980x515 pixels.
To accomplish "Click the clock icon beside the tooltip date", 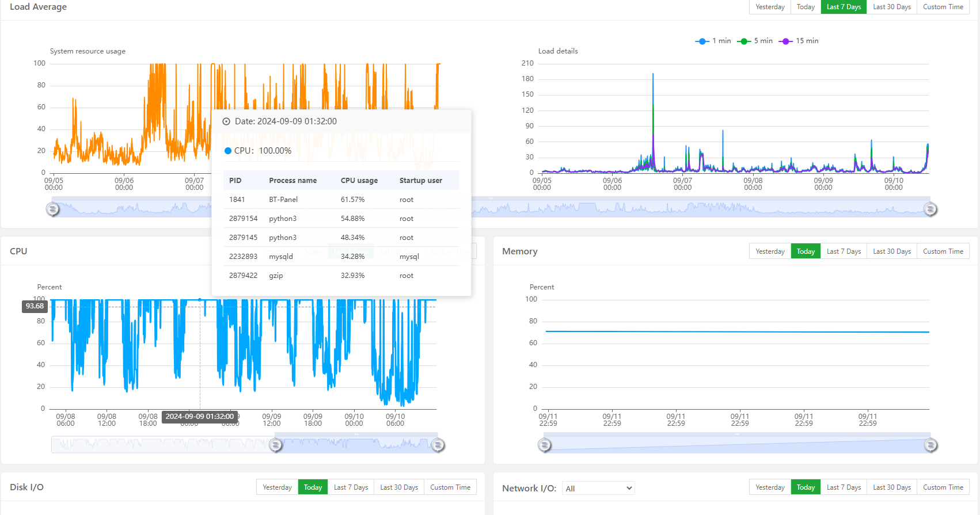I will 226,121.
